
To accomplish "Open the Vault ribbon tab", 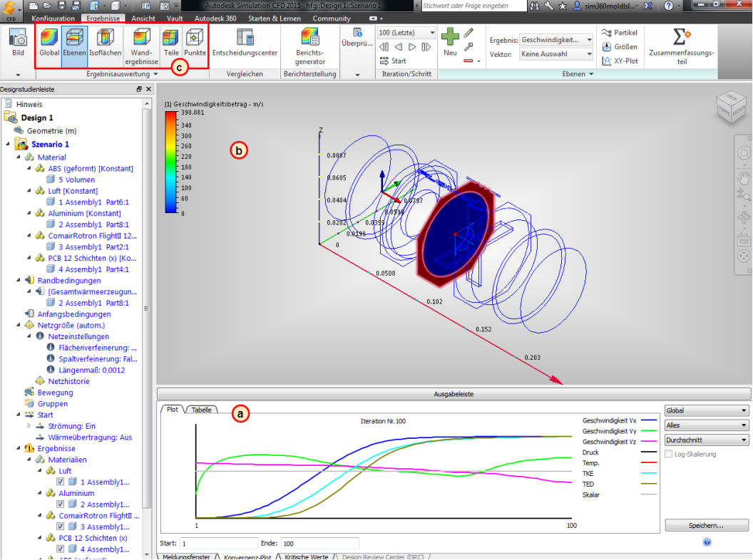I will tap(175, 19).
